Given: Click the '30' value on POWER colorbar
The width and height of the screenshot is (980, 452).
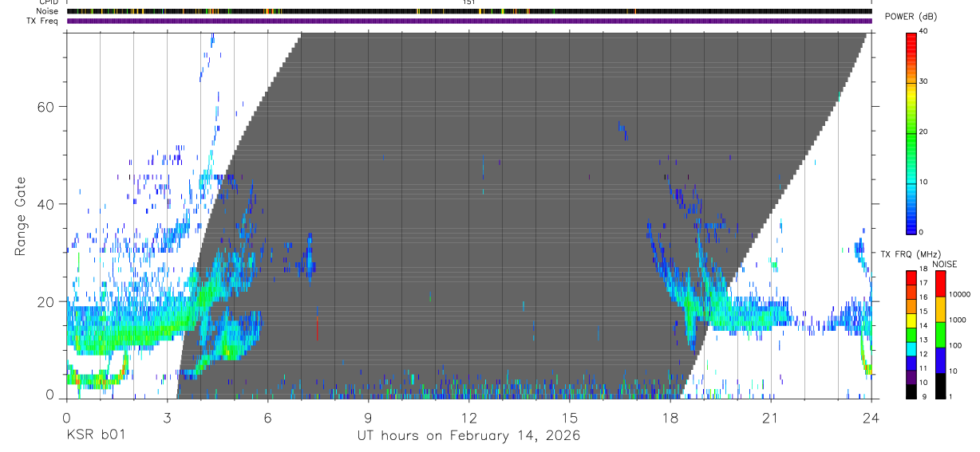Looking at the screenshot, I should [x=924, y=82].
